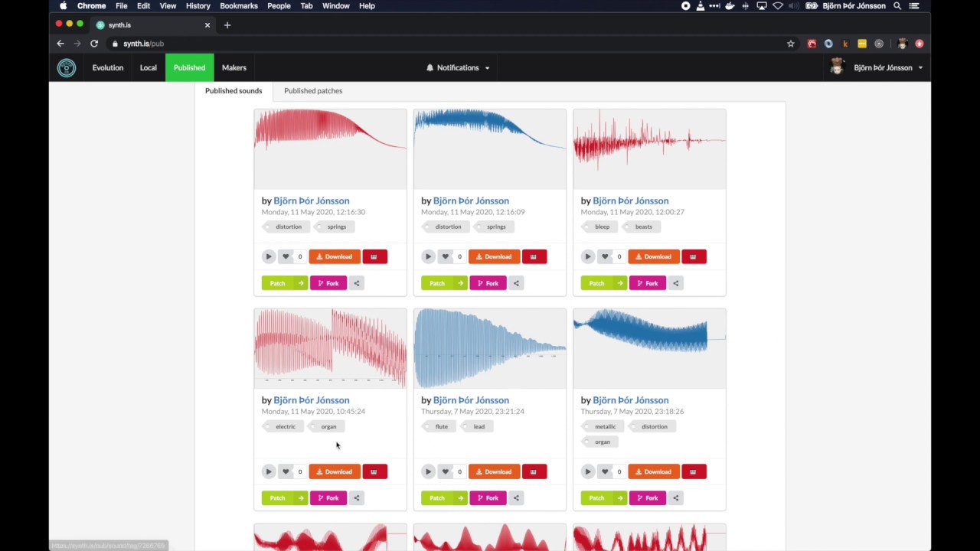Open Patch for the 12:16:30 sound
This screenshot has height=551, width=980.
click(285, 283)
